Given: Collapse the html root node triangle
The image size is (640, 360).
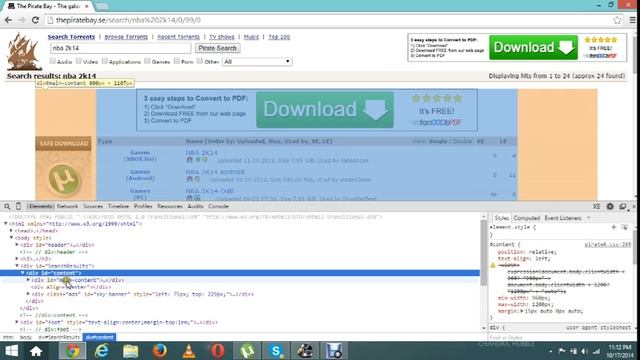Looking at the screenshot, I should [x=6, y=224].
